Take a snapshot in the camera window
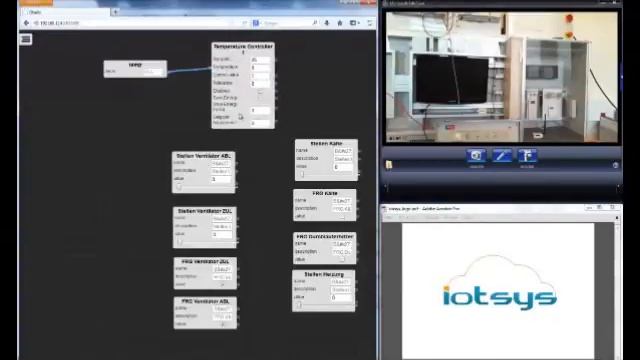The height and width of the screenshot is (360, 640). click(476, 156)
